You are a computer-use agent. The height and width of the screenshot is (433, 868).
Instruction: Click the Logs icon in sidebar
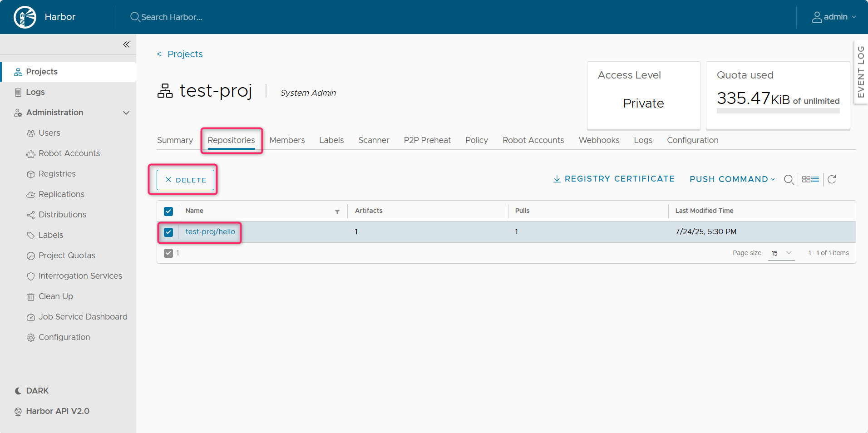(18, 93)
